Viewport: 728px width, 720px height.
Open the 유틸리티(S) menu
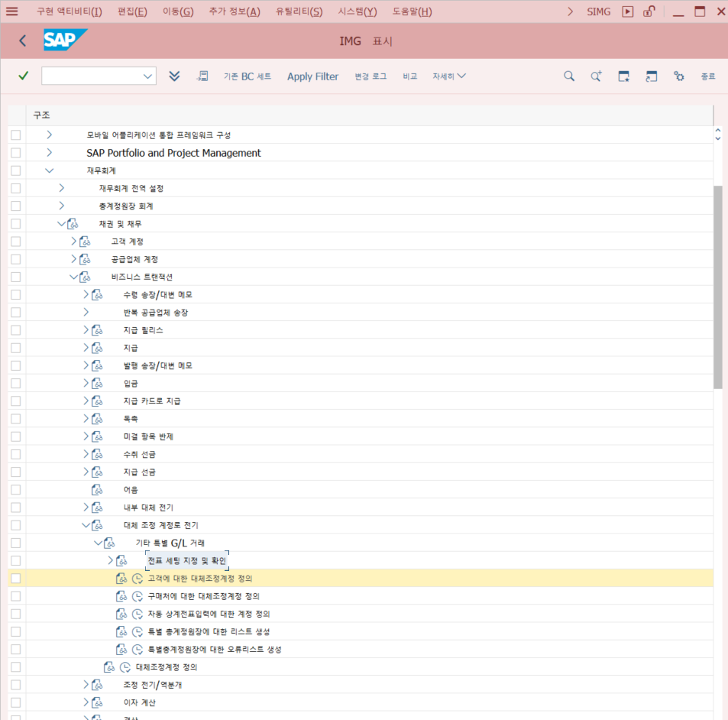299,11
